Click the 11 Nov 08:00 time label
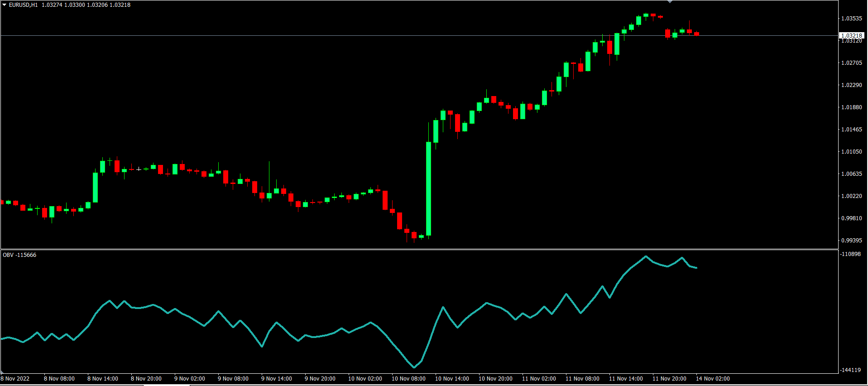This screenshot has height=386, width=868. pyautogui.click(x=582, y=379)
